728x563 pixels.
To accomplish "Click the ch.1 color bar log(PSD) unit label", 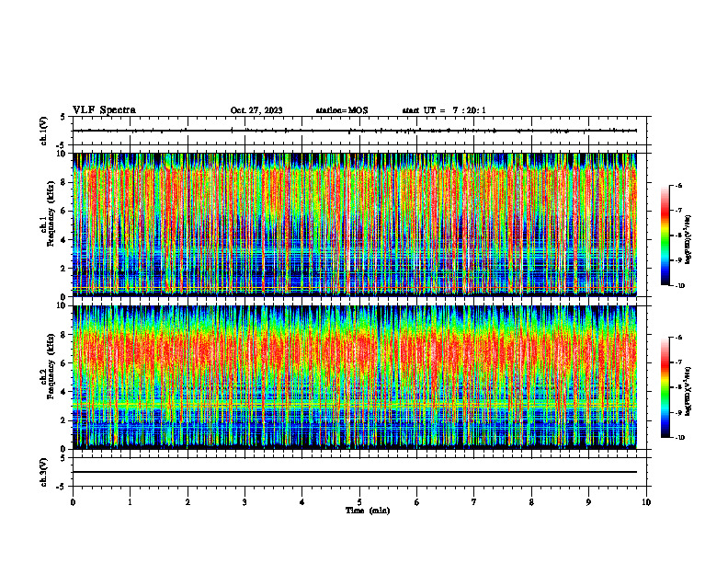I will point(688,240).
